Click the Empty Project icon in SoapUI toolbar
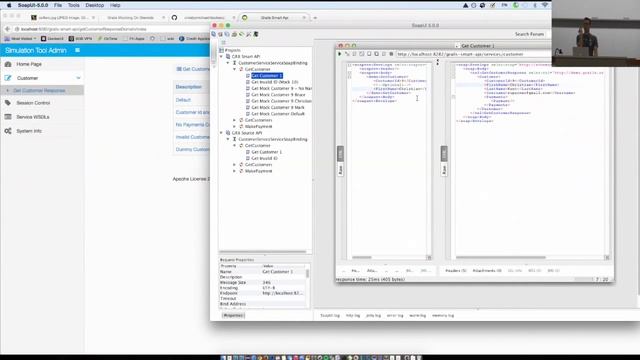This screenshot has width=640, height=360. click(213, 34)
